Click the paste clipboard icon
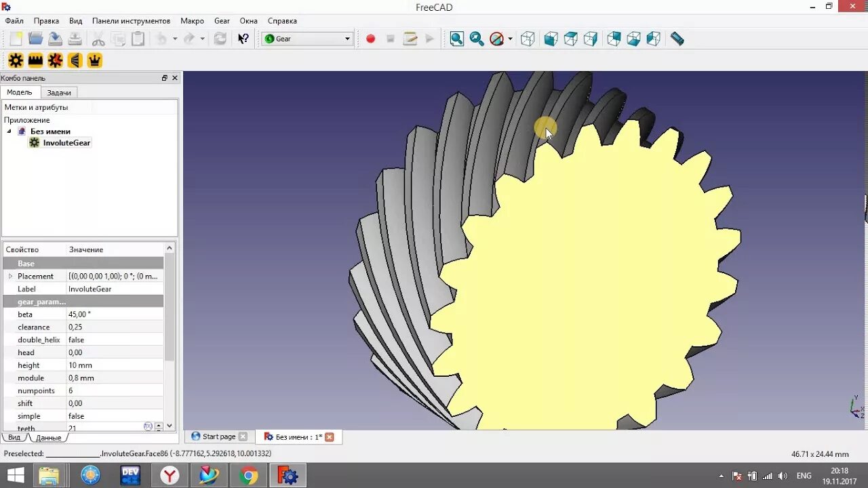Viewport: 868px width, 488px height. click(x=138, y=39)
